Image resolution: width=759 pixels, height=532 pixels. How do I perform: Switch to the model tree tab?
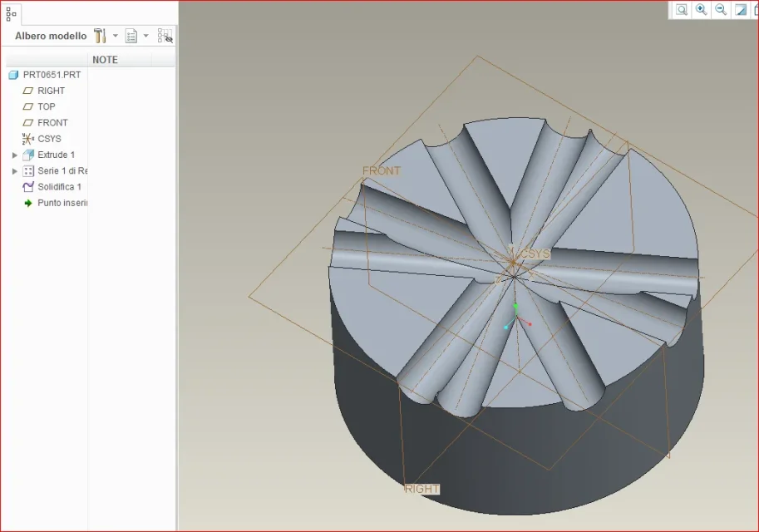12,14
